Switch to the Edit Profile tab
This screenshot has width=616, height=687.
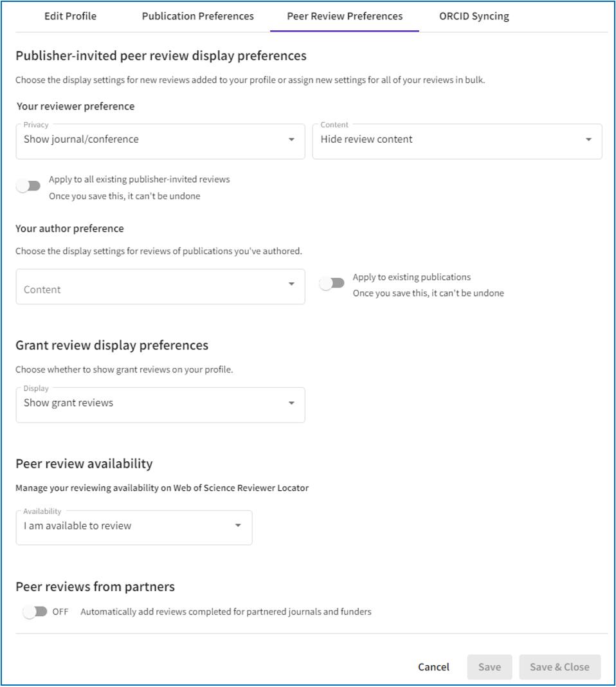70,16
